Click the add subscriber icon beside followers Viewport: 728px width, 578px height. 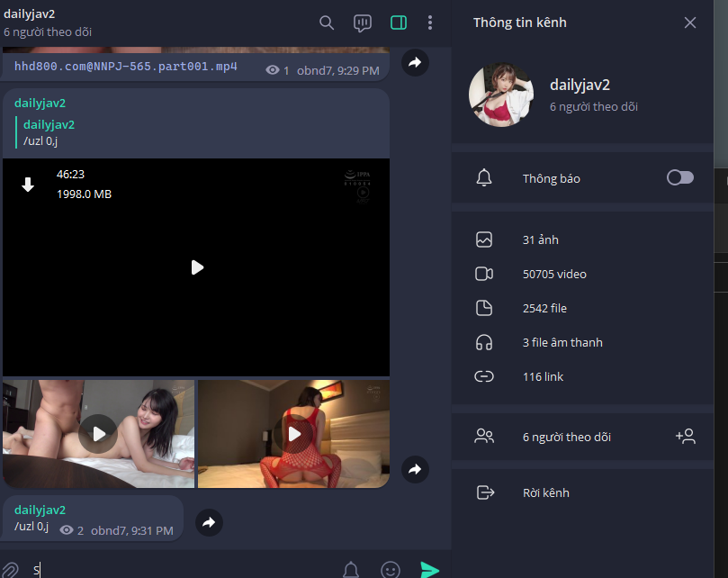[x=685, y=437]
